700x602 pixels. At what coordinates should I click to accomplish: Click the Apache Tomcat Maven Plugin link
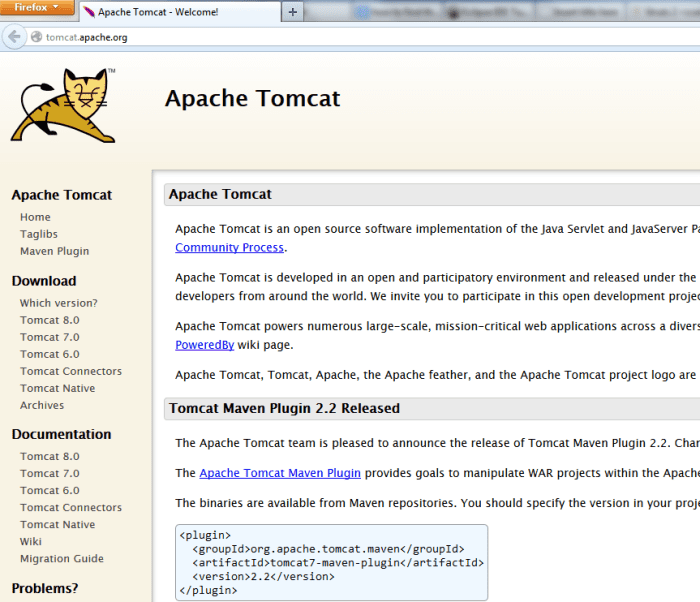click(280, 473)
